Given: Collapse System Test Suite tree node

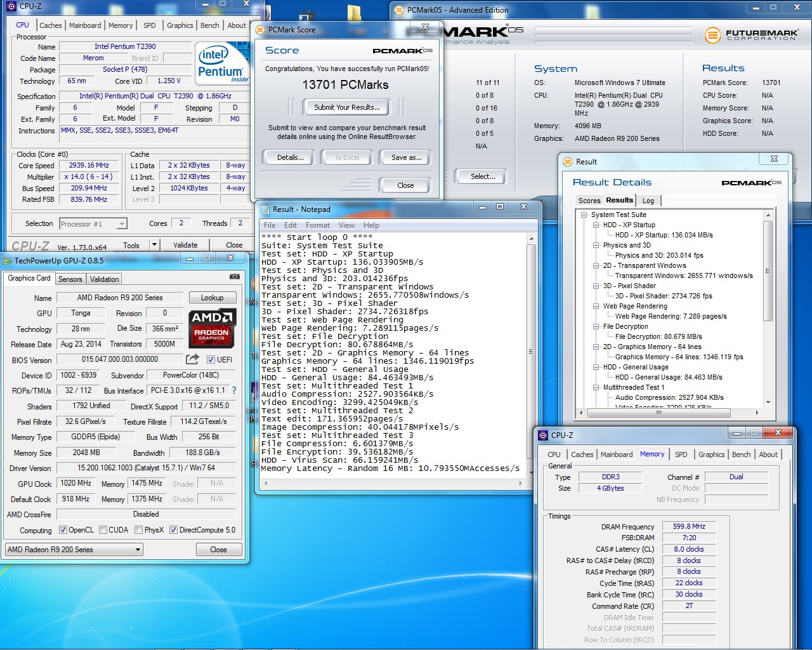Looking at the screenshot, I should coord(584,215).
